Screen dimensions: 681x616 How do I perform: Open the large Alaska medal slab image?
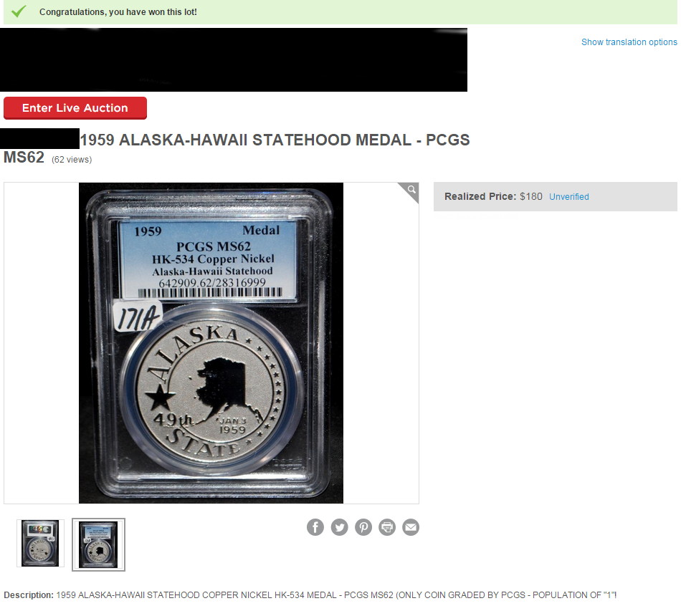211,343
